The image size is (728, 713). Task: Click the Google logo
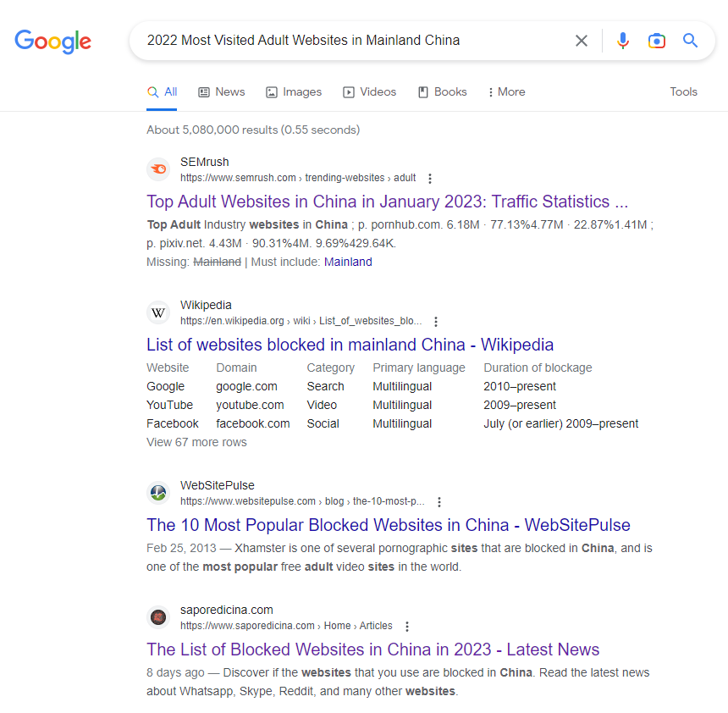[x=53, y=41]
